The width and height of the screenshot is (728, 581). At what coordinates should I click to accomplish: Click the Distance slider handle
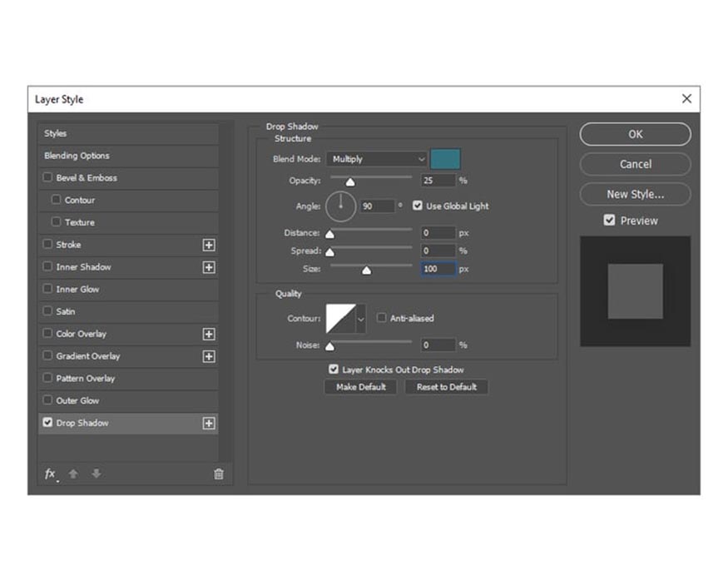[329, 235]
